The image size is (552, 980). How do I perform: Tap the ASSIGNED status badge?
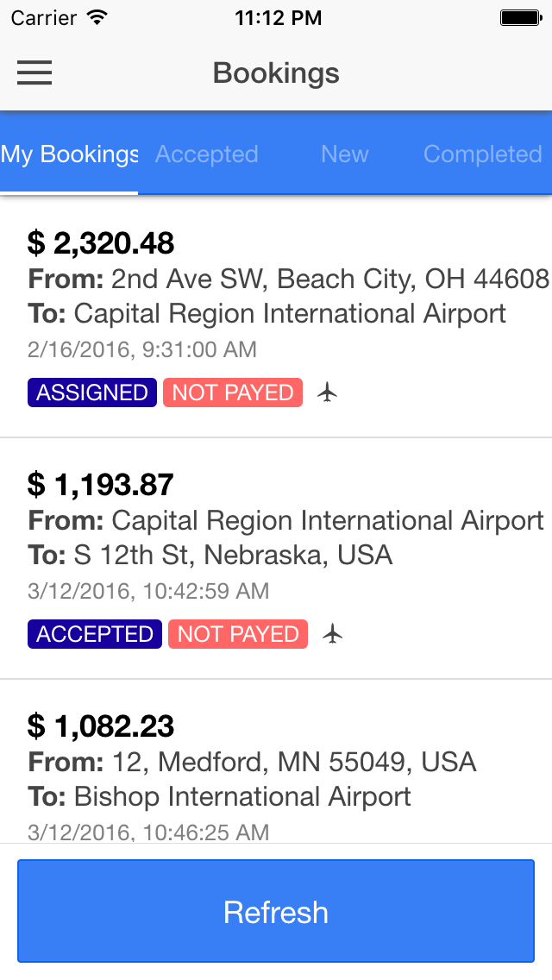tap(92, 393)
